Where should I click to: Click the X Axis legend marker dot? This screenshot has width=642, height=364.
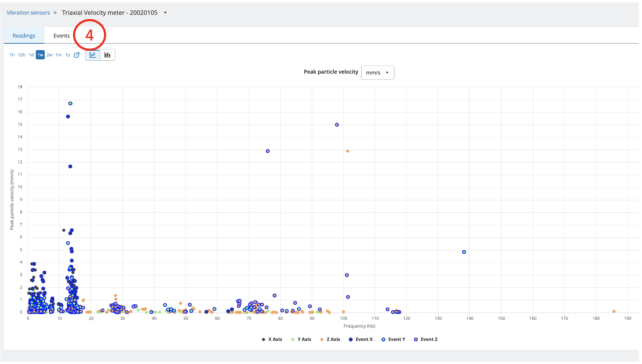click(264, 340)
